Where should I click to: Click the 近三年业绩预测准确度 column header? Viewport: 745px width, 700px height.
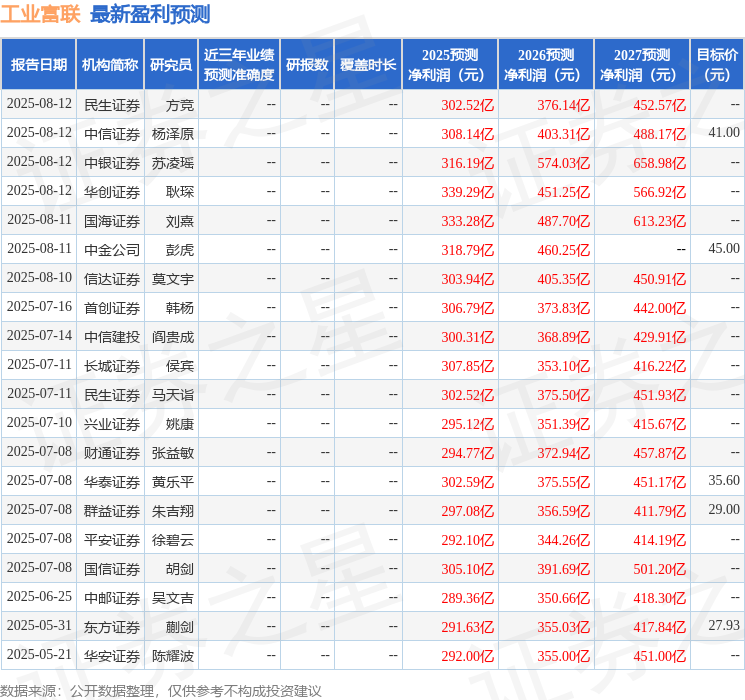coord(239,65)
